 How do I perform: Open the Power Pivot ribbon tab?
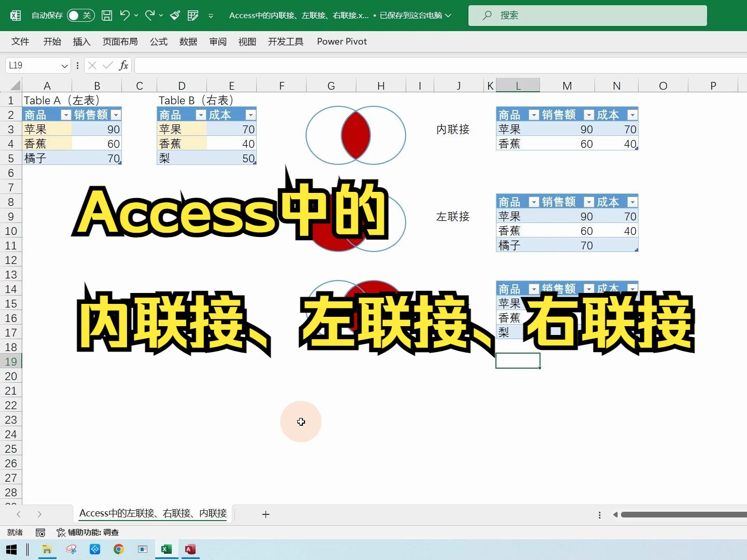point(341,41)
